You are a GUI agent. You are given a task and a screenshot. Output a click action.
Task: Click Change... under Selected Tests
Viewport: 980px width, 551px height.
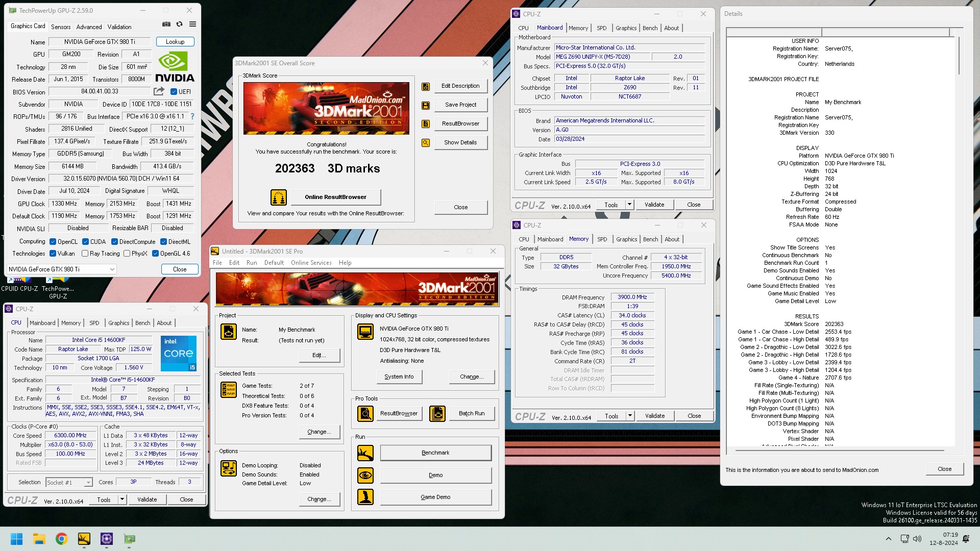[x=320, y=432]
